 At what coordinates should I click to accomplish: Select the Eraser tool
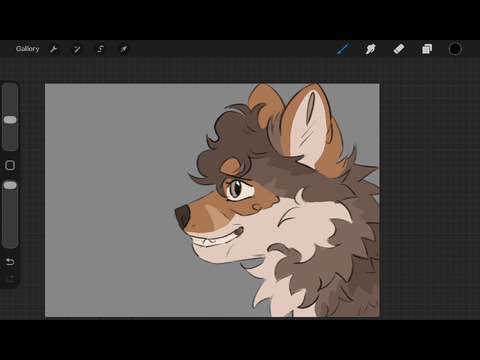[399, 49]
